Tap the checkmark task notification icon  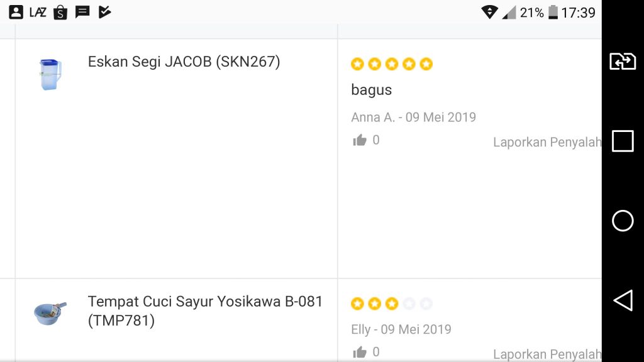tap(105, 12)
